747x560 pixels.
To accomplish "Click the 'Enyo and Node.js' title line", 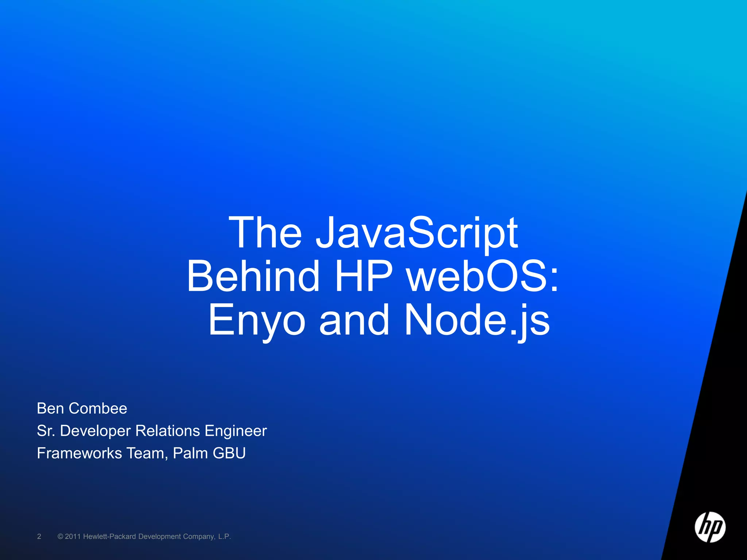I will 379,320.
